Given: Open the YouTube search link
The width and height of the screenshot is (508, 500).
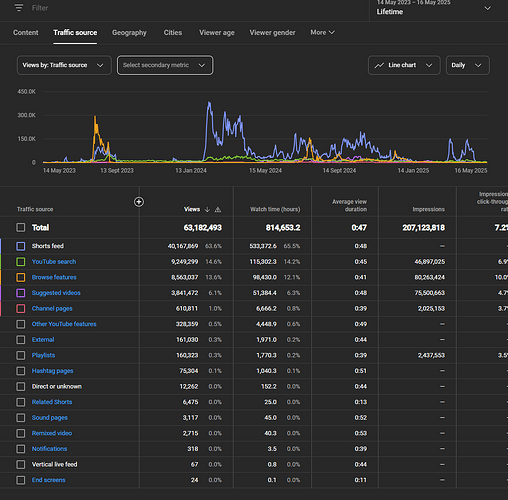Looking at the screenshot, I should pos(54,262).
